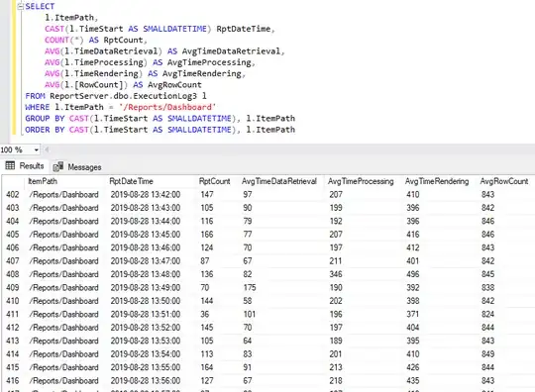The height and width of the screenshot is (392, 535).
Task: Click AvgTimeDataRetrieval value 101 in row 411
Action: click(250, 314)
